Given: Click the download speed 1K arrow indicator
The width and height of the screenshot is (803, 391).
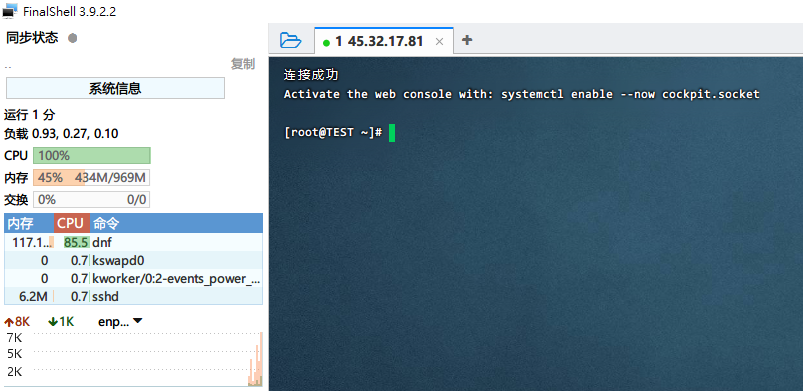Looking at the screenshot, I should pos(61,322).
